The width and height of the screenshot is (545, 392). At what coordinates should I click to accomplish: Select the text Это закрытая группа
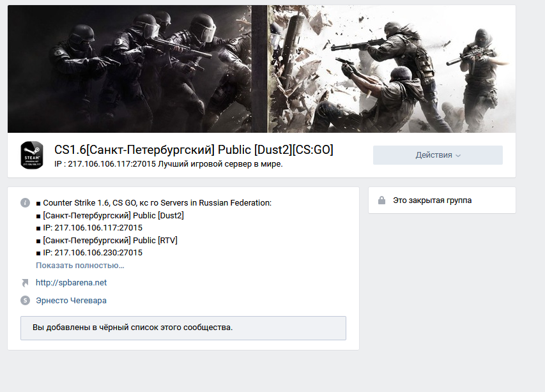point(432,200)
